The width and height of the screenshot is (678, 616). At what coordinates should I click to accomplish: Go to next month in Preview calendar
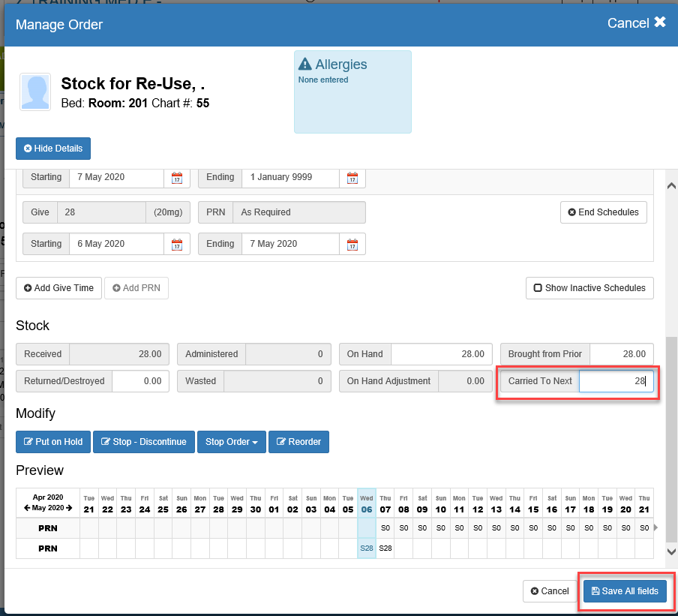(x=69, y=508)
